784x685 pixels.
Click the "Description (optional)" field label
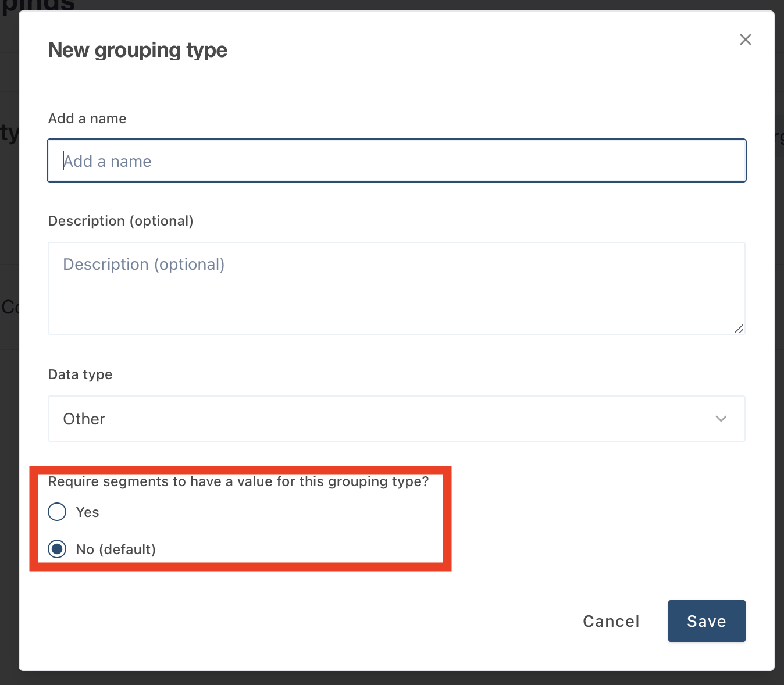pyautogui.click(x=120, y=221)
